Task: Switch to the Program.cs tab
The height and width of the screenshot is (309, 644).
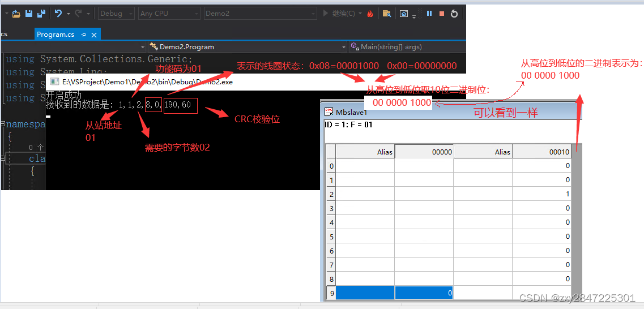Action: coord(56,35)
